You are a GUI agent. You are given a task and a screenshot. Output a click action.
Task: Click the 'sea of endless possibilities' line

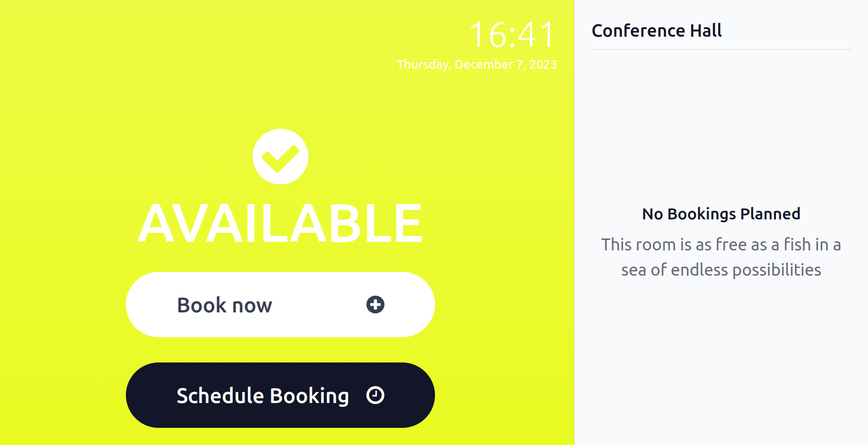coord(721,270)
